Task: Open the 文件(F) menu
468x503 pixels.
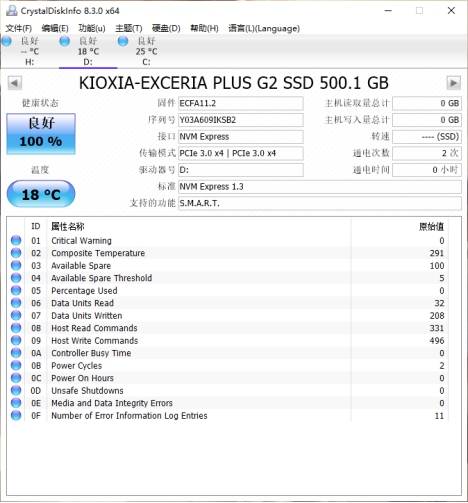Action: point(19,28)
